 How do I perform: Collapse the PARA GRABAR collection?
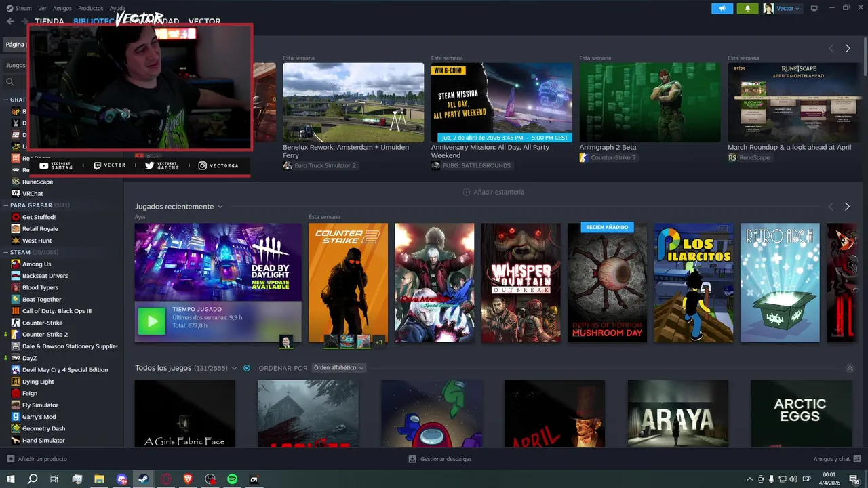tap(6, 205)
